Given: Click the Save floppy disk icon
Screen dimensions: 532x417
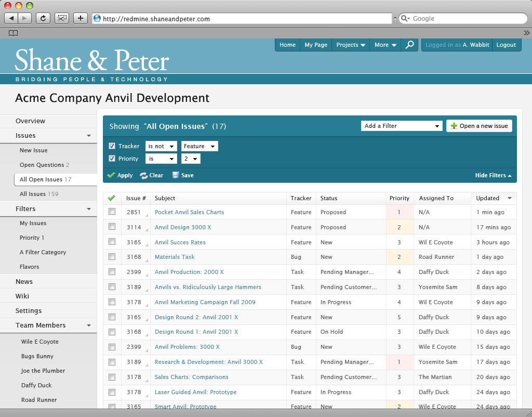Looking at the screenshot, I should (x=176, y=175).
